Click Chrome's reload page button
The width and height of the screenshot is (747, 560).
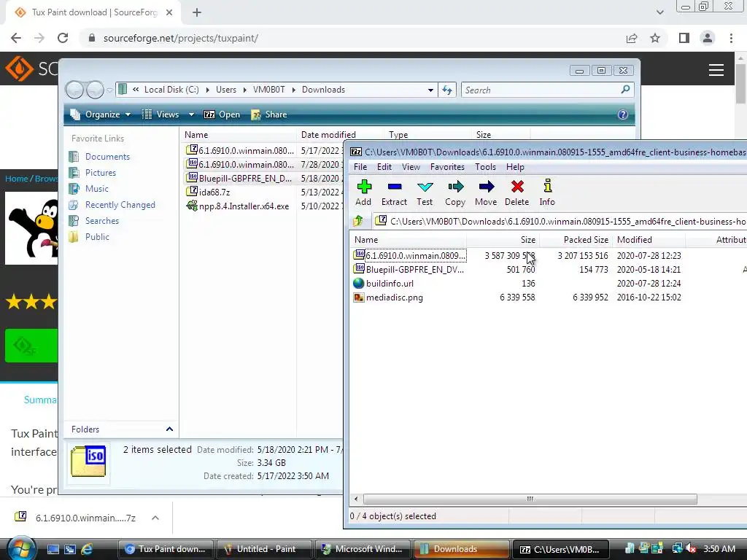(63, 38)
